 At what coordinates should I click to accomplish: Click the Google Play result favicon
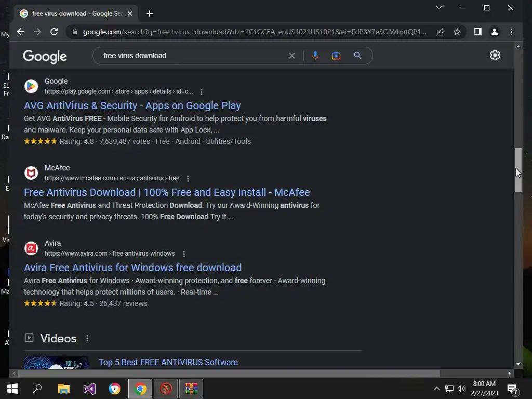[x=31, y=86]
